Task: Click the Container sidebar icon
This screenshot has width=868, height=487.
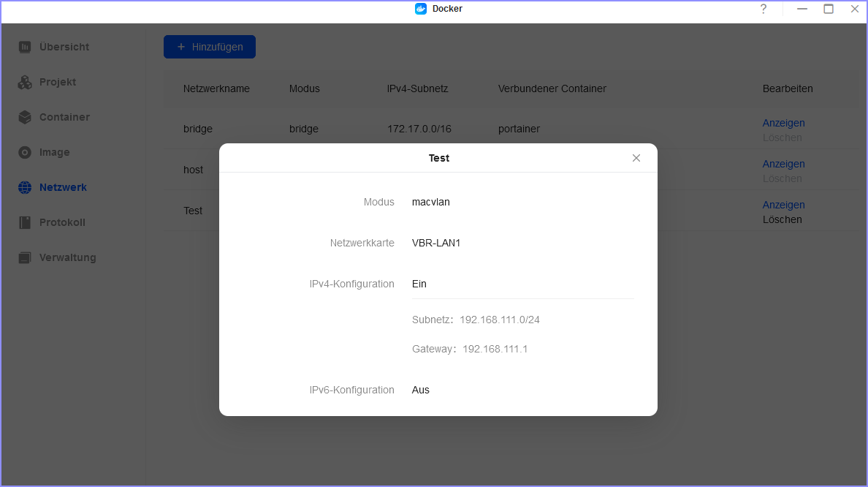Action: (x=25, y=117)
